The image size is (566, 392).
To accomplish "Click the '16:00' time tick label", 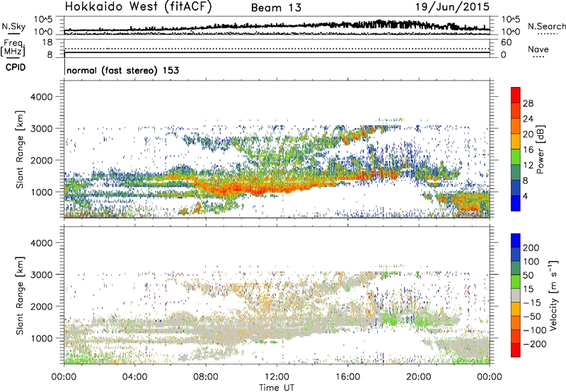I will tap(347, 377).
